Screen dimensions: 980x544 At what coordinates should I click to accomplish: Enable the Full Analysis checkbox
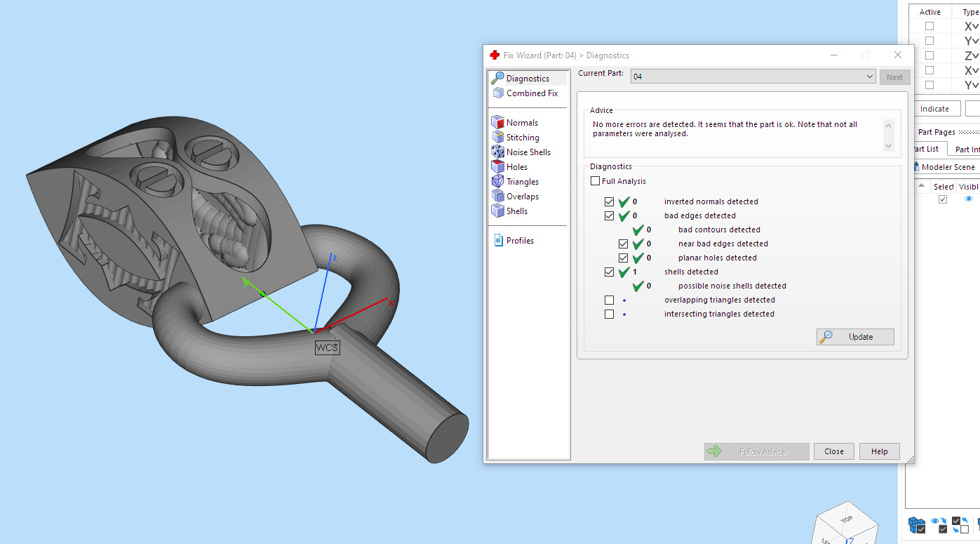(596, 181)
